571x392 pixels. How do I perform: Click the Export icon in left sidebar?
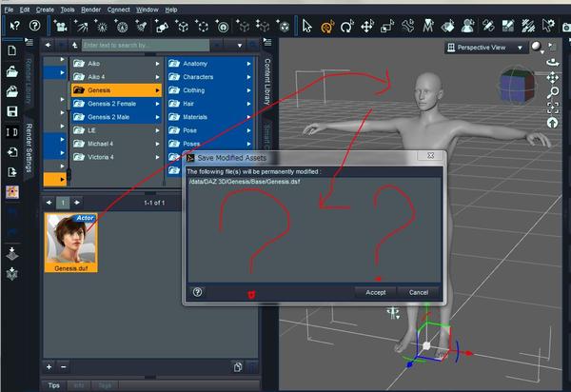pyautogui.click(x=12, y=172)
